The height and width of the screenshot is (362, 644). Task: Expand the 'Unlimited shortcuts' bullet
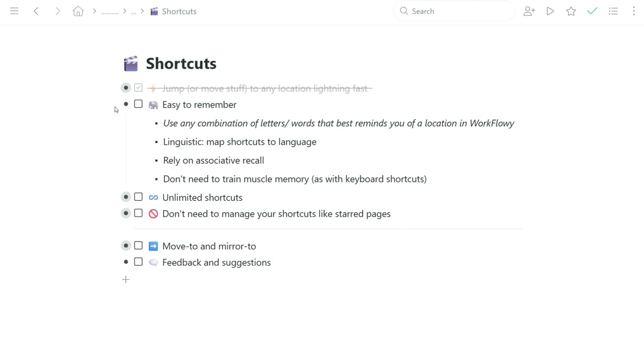(x=126, y=197)
